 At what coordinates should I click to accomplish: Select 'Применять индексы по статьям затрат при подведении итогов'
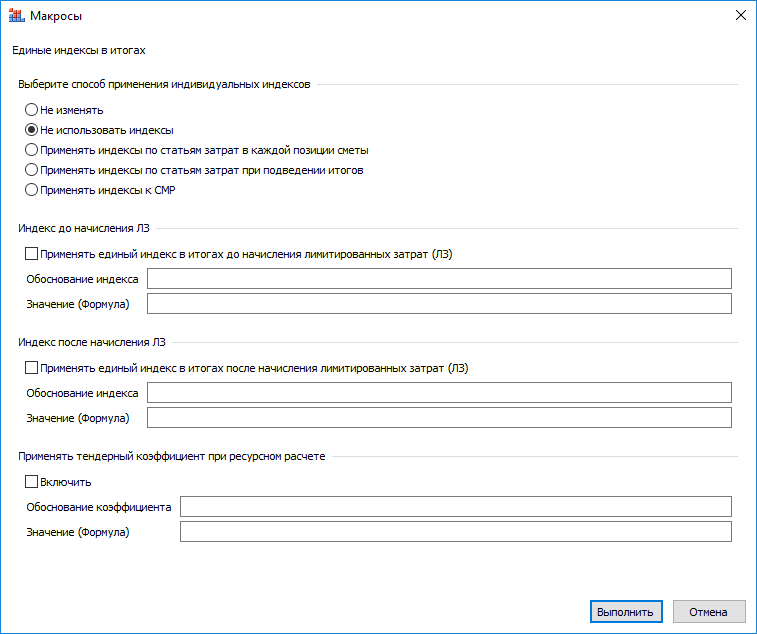pyautogui.click(x=32, y=170)
